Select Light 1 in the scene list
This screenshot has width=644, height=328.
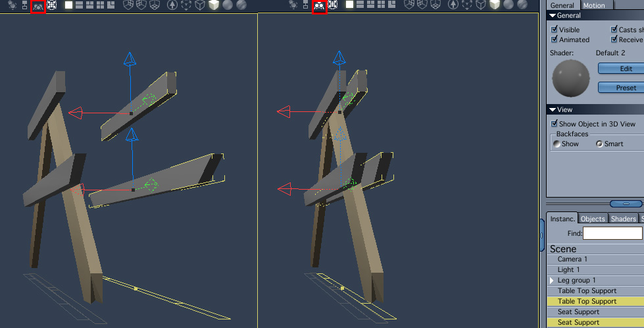595,269
